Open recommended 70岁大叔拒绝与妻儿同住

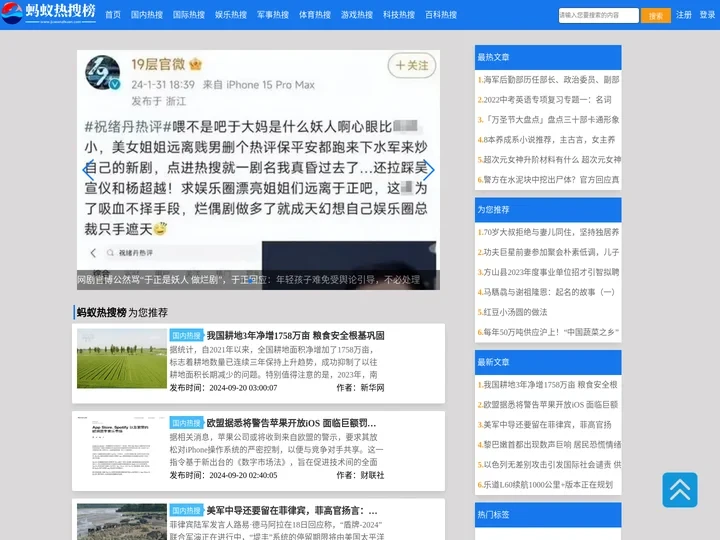pyautogui.click(x=549, y=232)
